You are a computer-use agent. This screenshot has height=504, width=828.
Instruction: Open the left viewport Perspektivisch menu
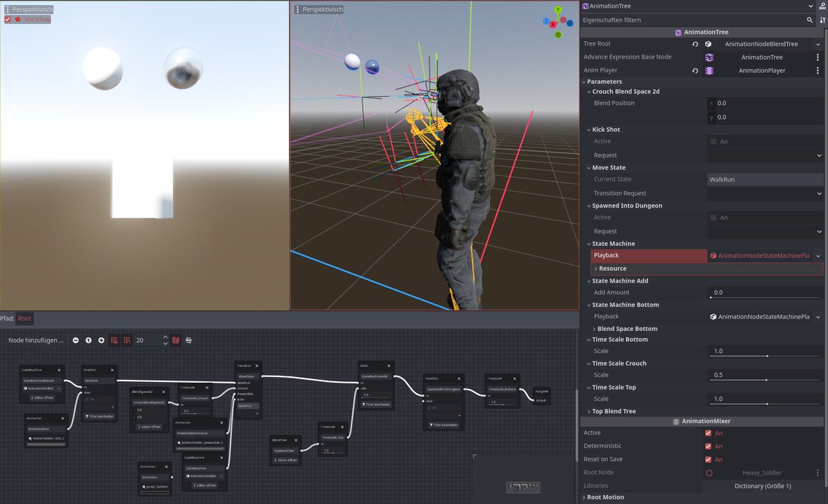[x=28, y=9]
